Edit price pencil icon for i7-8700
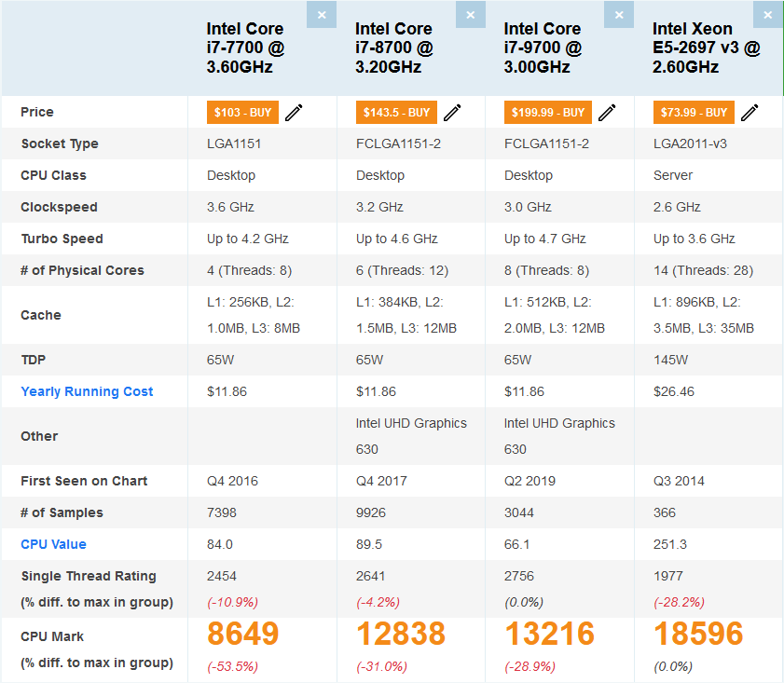Viewport: 784px width, 683px height. point(452,113)
